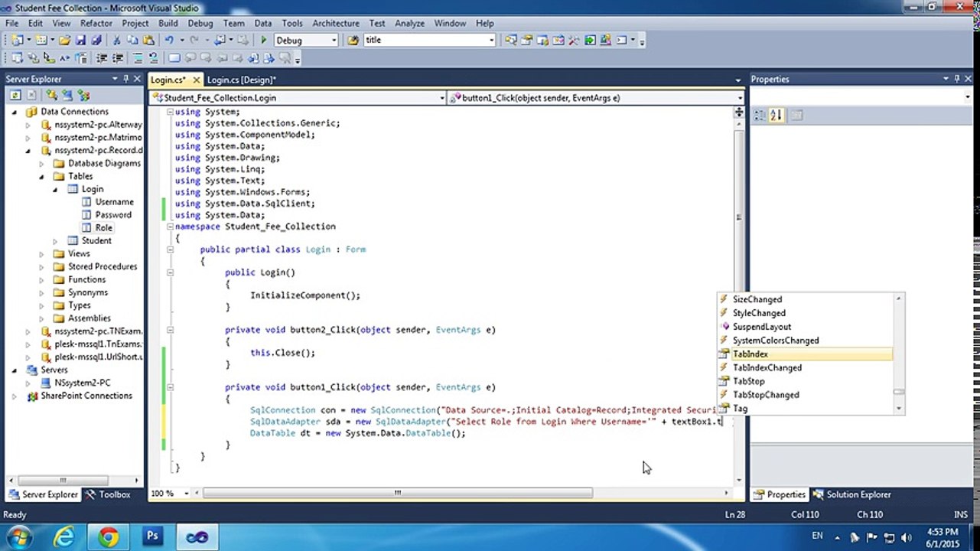Viewport: 980px width, 551px height.
Task: Switch to the Login.cs [Design] tab
Action: [241, 80]
